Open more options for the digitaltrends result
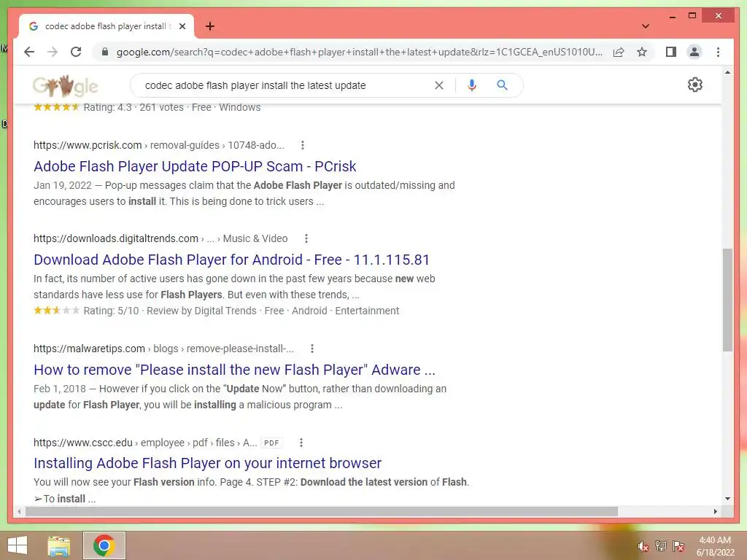Image resolution: width=747 pixels, height=560 pixels. (x=306, y=238)
